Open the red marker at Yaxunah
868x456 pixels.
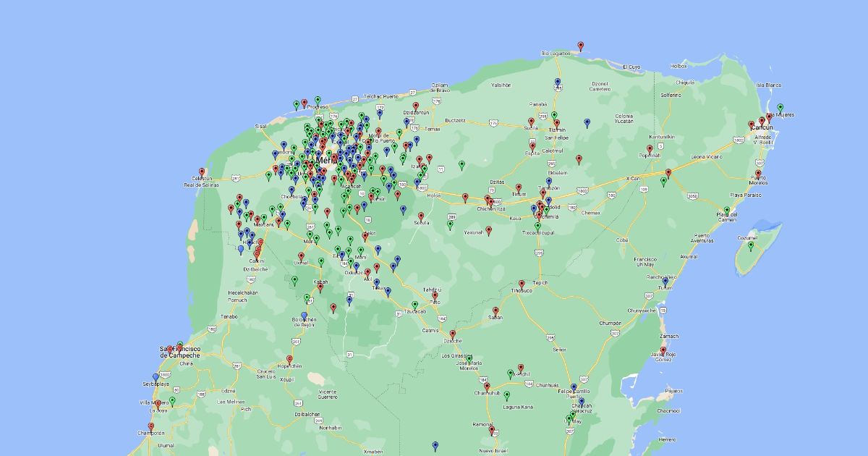point(488,231)
